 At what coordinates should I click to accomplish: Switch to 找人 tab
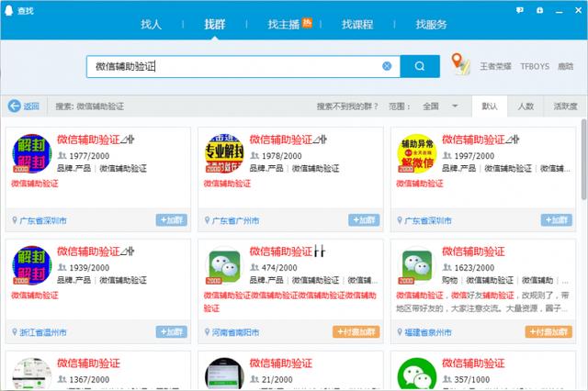pyautogui.click(x=151, y=25)
